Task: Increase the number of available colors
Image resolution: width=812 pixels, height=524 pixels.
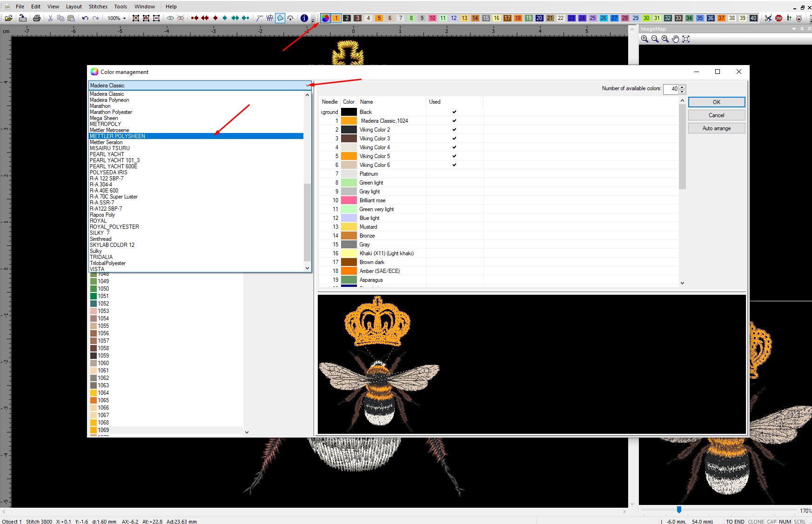Action: point(682,87)
